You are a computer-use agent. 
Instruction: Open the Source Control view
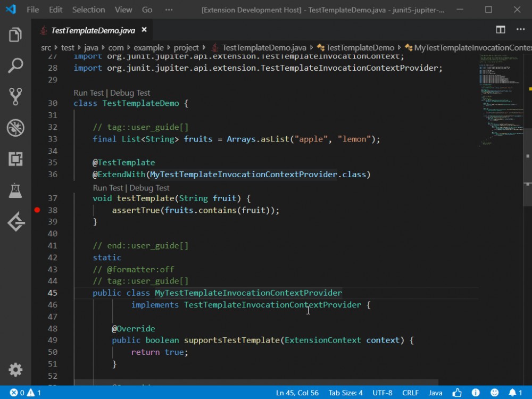[14, 96]
